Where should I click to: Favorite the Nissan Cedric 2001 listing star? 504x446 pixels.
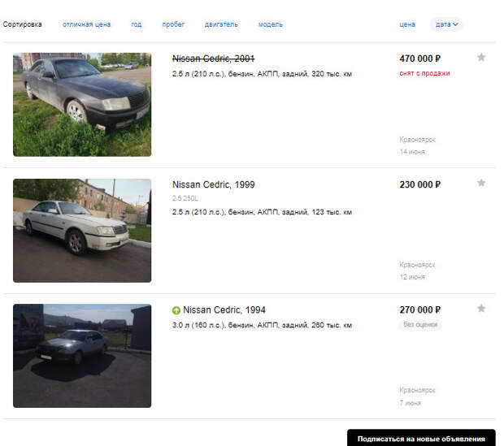tap(481, 57)
